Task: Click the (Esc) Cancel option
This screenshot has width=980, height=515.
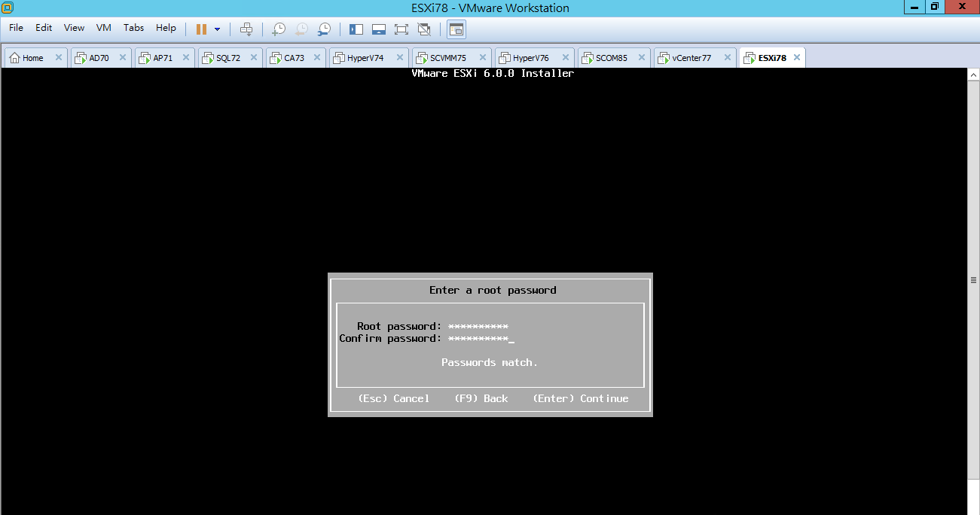Action: 393,398
